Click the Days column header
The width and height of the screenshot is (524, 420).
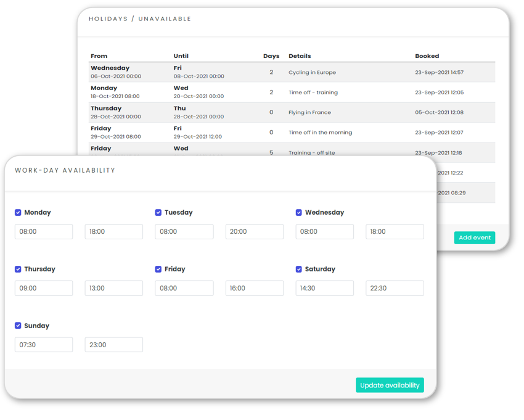[271, 56]
